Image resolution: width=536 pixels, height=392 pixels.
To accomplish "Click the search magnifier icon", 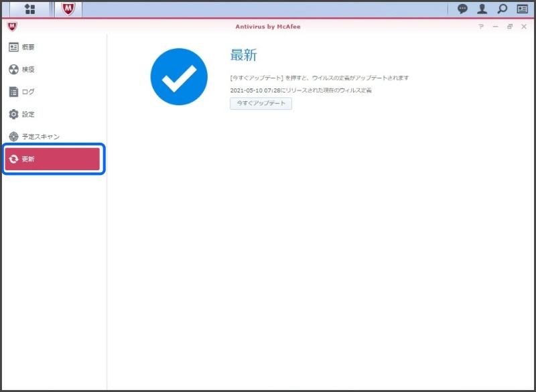I will click(502, 9).
